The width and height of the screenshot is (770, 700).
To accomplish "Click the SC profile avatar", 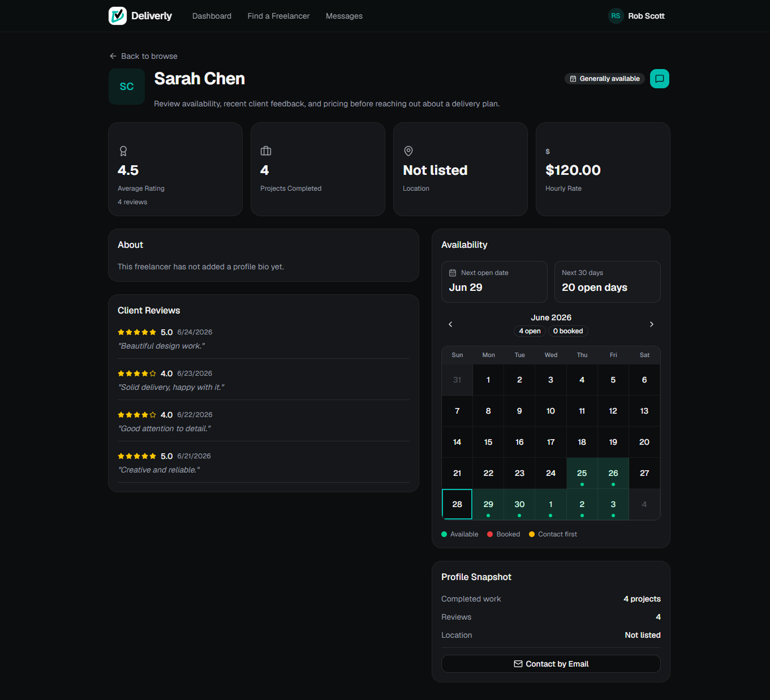I will tap(127, 87).
